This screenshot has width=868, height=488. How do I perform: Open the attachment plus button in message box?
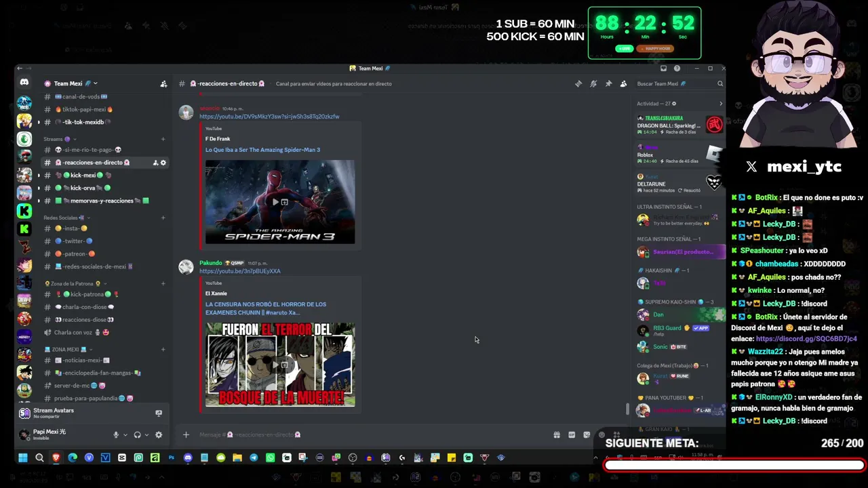186,435
